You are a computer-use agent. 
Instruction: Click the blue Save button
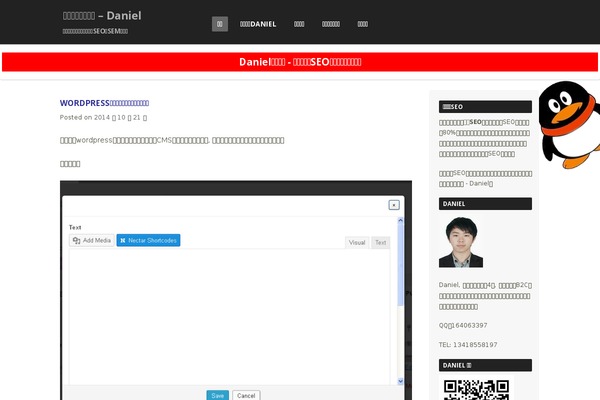point(217,395)
